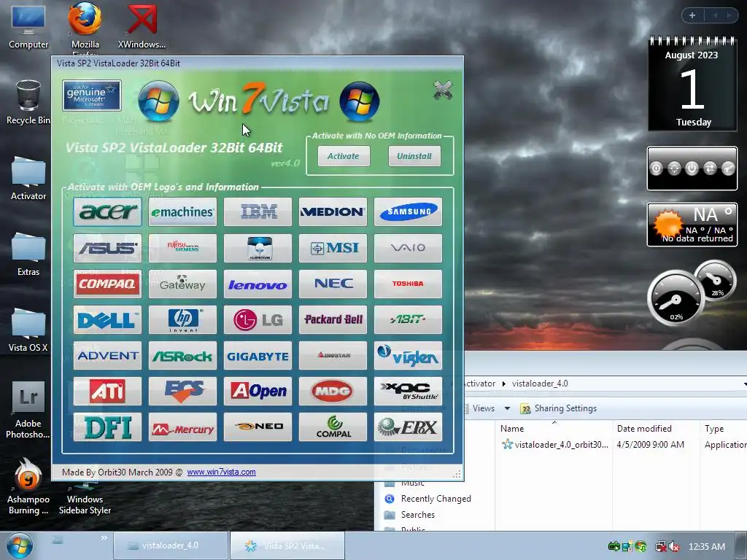
Task: Click the sidebar add gadget plus button
Action: click(692, 15)
